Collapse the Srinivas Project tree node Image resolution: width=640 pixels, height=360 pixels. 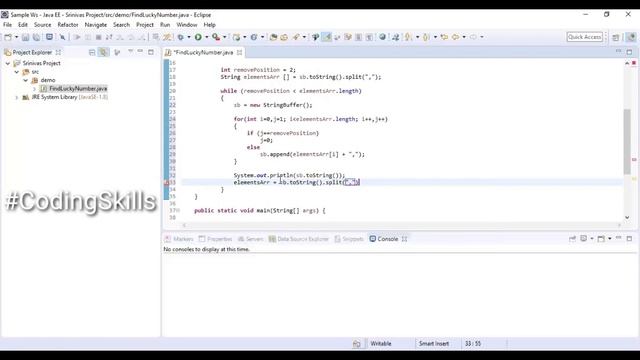pyautogui.click(x=8, y=63)
